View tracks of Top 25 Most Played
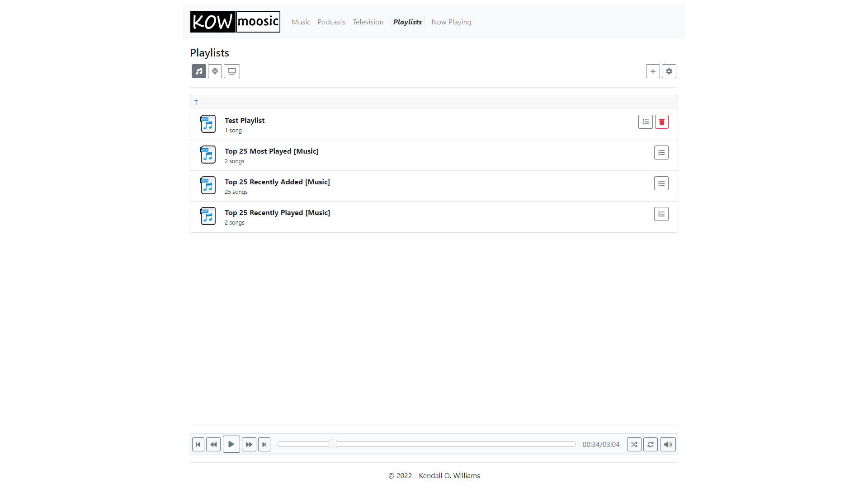The image size is (868, 488). point(661,153)
